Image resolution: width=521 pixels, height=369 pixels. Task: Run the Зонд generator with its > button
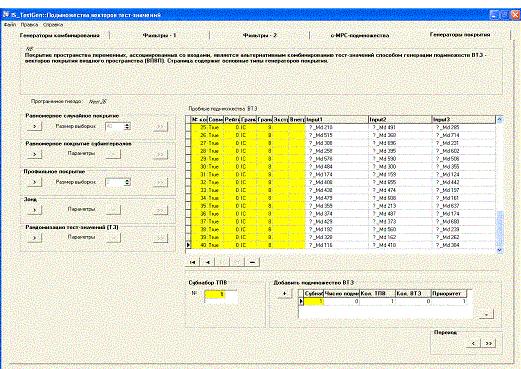coord(34,210)
